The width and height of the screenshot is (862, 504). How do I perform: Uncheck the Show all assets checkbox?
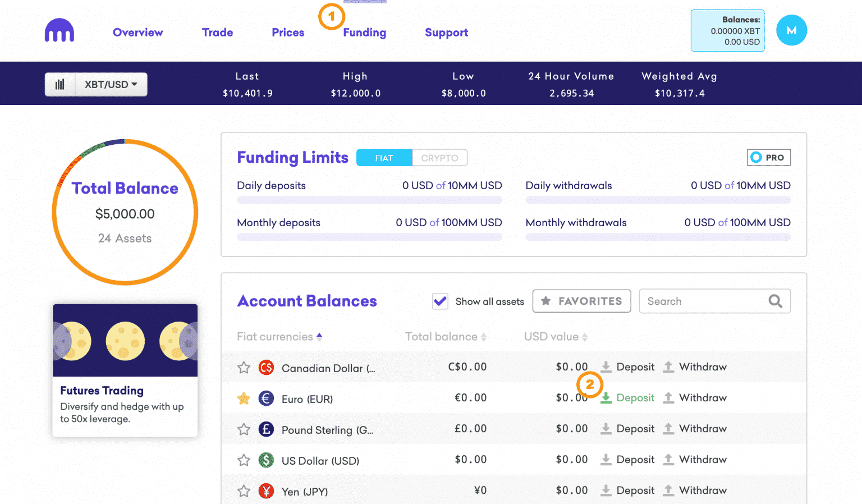coord(440,301)
